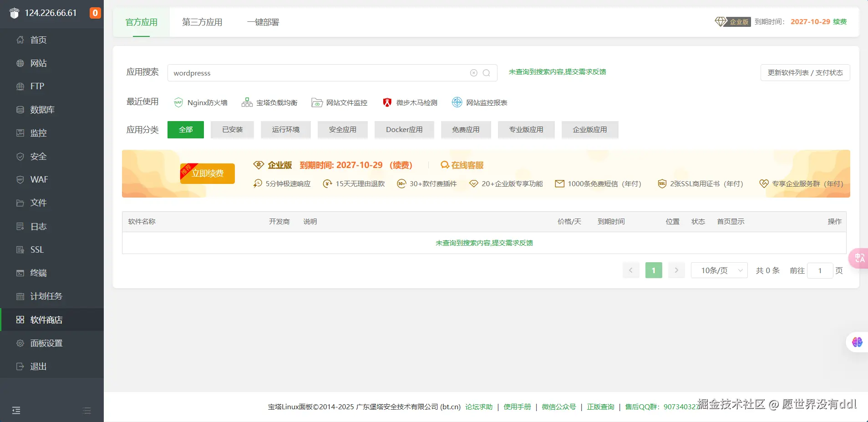Open the 正版查询 footer link
This screenshot has width=868, height=422.
tap(600, 407)
